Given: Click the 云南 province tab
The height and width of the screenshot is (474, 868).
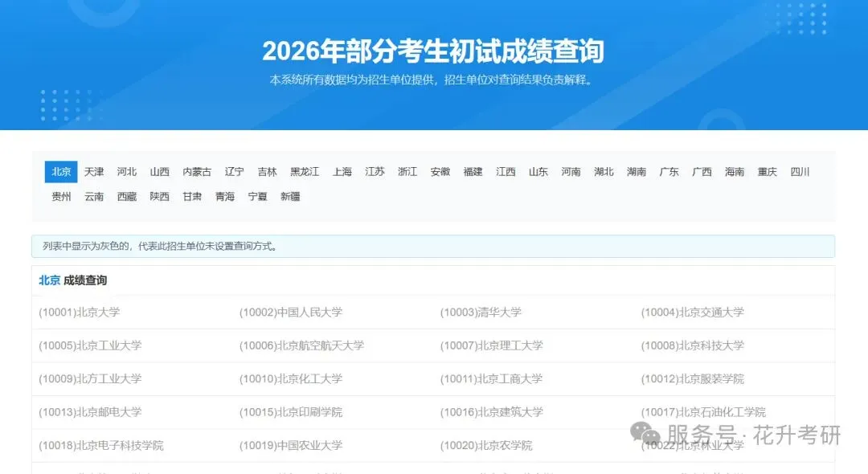Looking at the screenshot, I should click(x=94, y=196).
